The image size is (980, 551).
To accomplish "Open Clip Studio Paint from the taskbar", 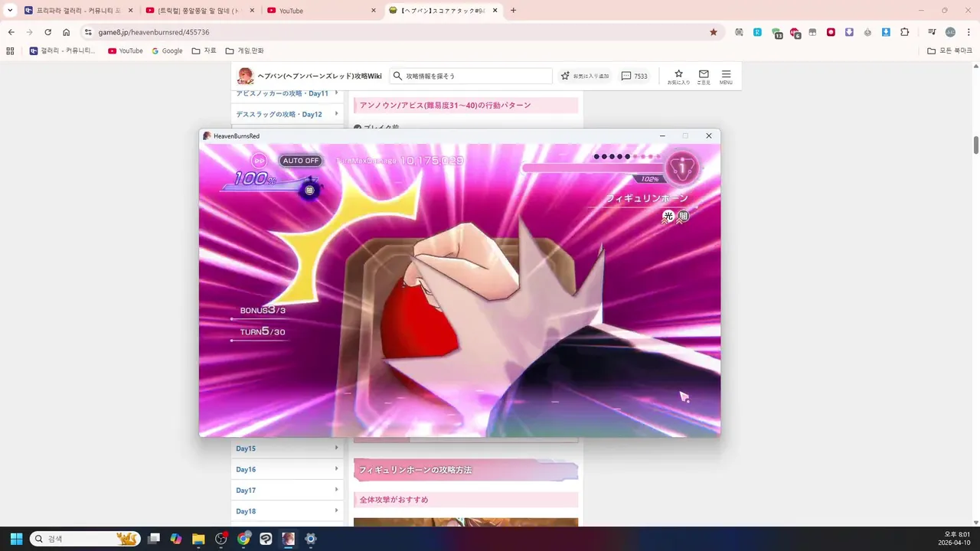I will coord(266,539).
